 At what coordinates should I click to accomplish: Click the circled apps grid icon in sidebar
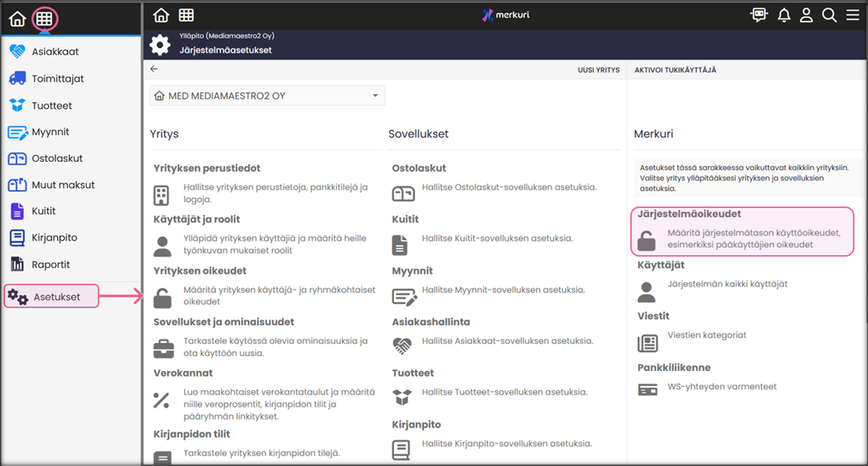point(44,19)
